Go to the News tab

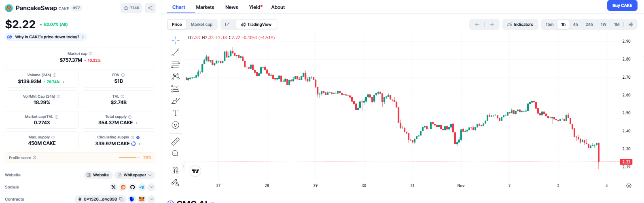click(x=231, y=7)
